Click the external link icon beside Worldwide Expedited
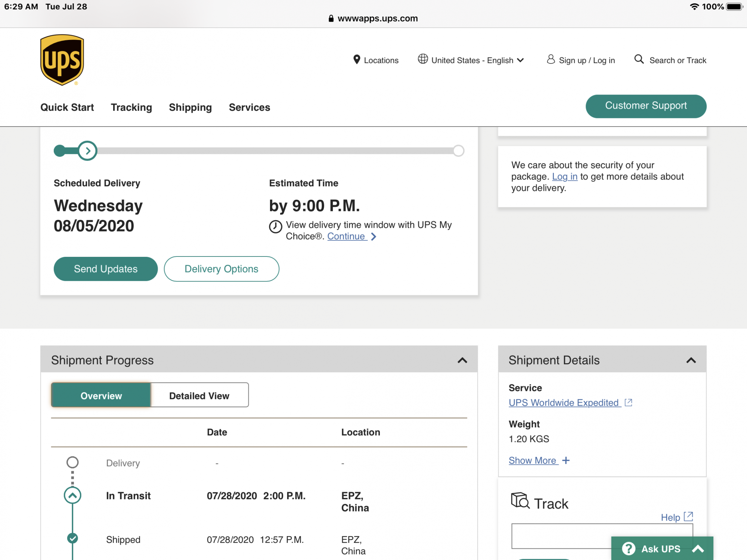 [x=629, y=402]
